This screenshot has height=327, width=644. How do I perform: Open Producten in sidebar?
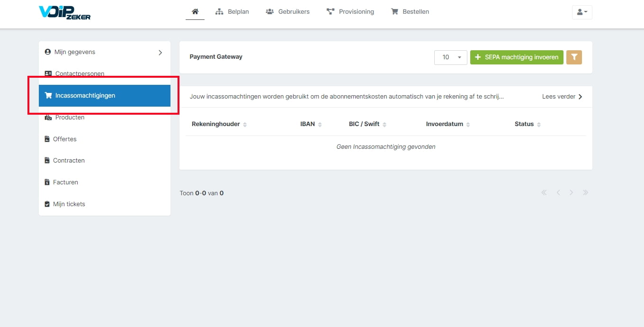(104, 117)
